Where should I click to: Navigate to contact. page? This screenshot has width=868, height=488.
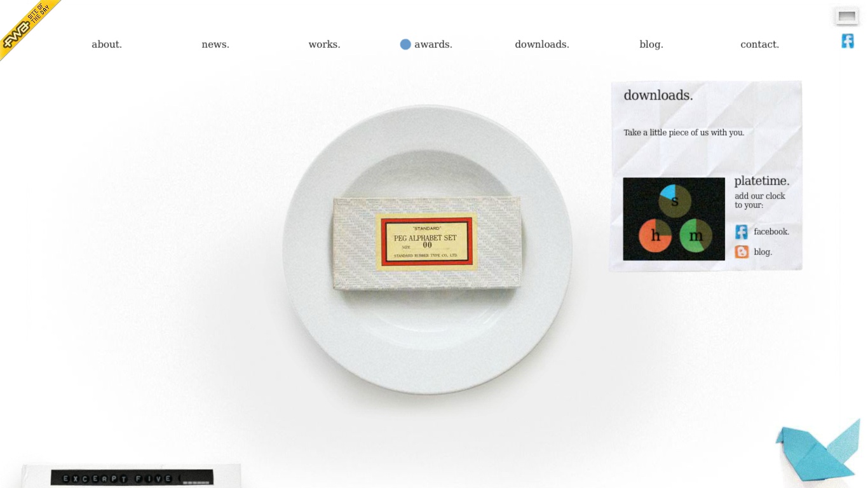[x=760, y=44]
